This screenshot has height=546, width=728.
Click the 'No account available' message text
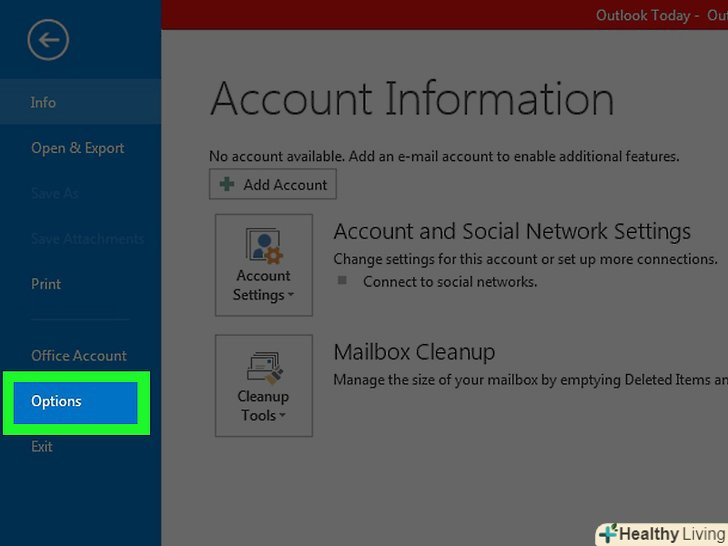pos(444,156)
